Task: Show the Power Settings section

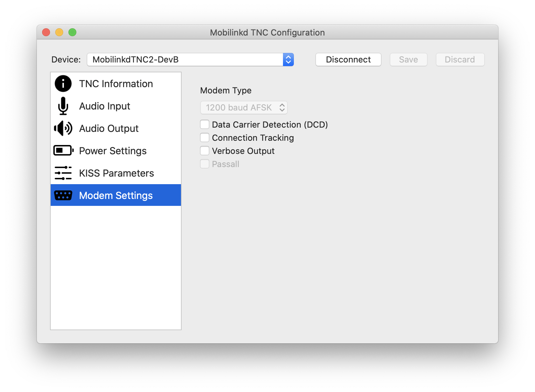Action: tap(116, 151)
